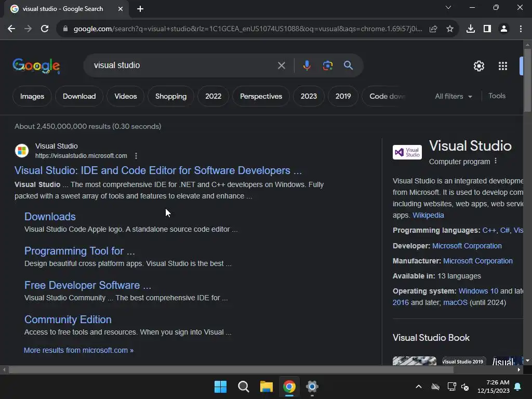
Task: Search by image with Google Lens icon
Action: pyautogui.click(x=328, y=65)
